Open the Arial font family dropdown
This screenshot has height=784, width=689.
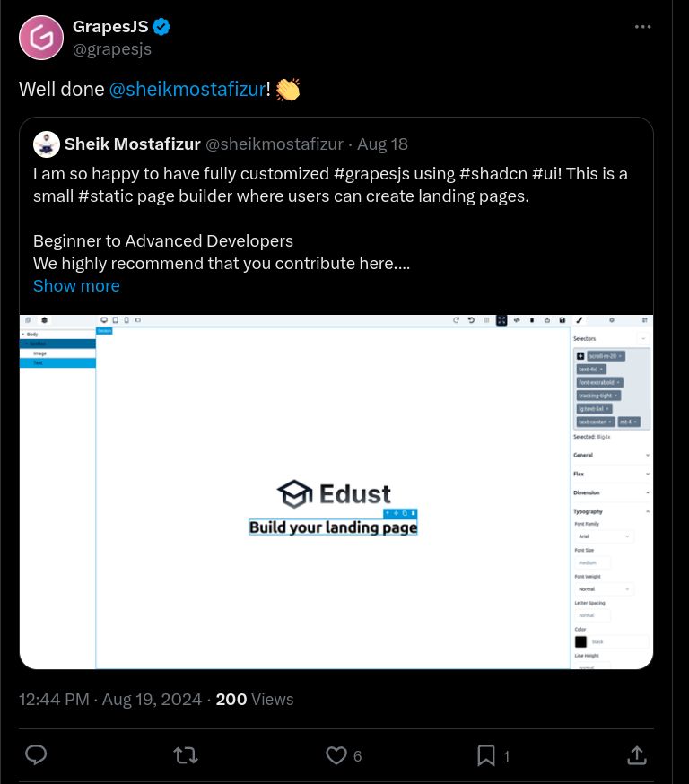[x=604, y=536]
